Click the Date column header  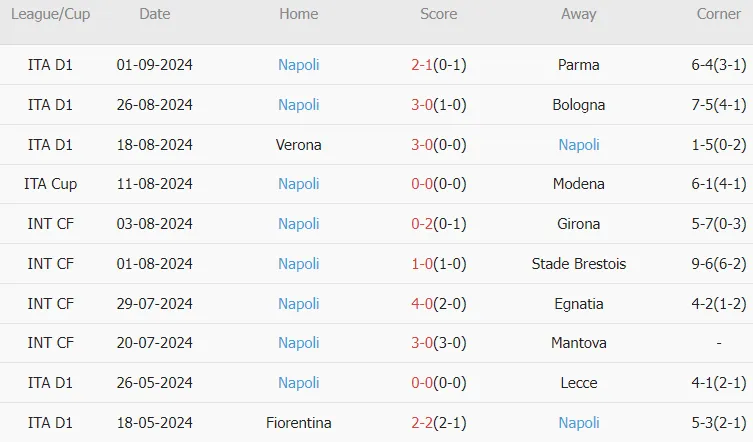click(x=155, y=14)
